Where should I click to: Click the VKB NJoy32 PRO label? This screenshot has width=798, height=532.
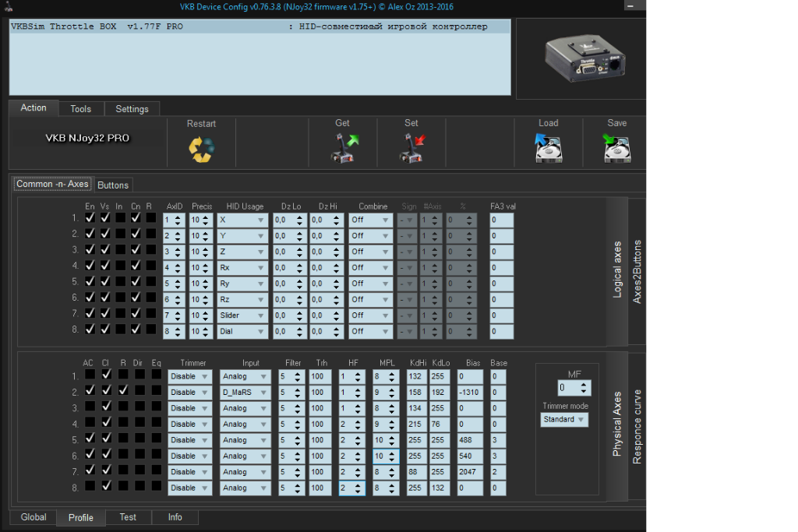coord(87,138)
